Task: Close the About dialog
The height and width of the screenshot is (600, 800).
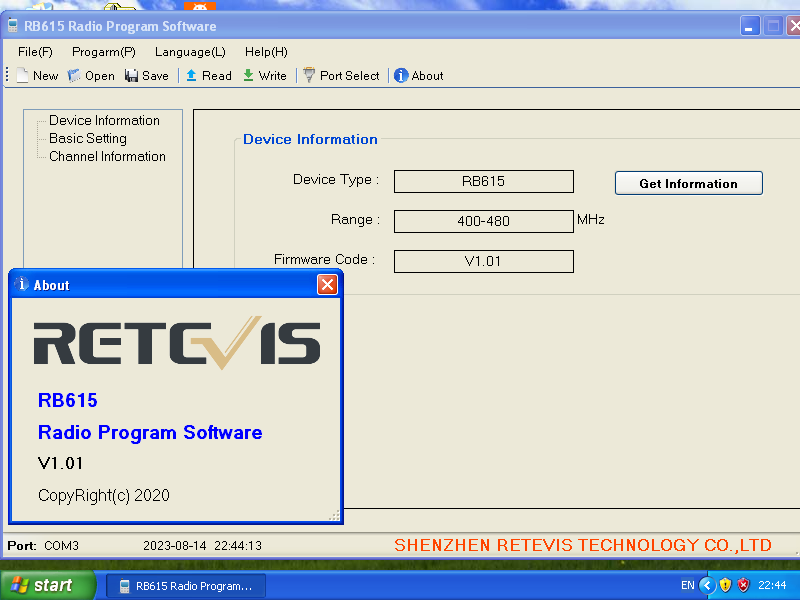Action: 327,285
